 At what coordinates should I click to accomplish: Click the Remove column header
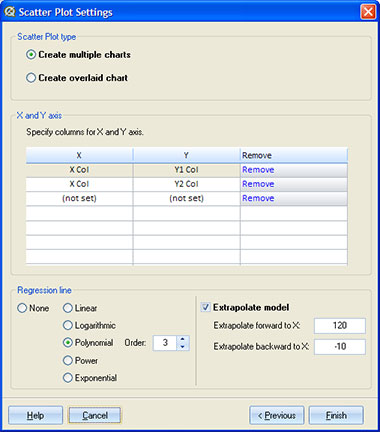pos(294,155)
